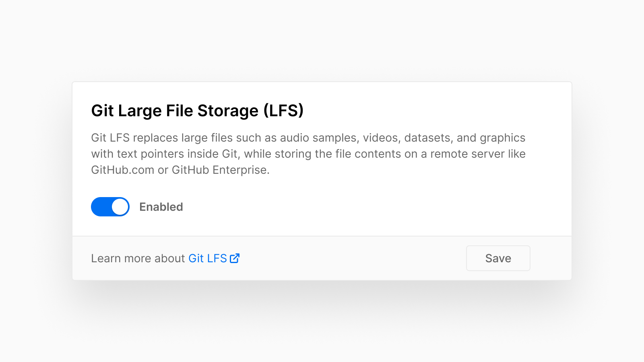Viewport: 644px width, 362px height.
Task: Click the "Git Large File Storage (LFS)" heading
Action: tap(197, 111)
